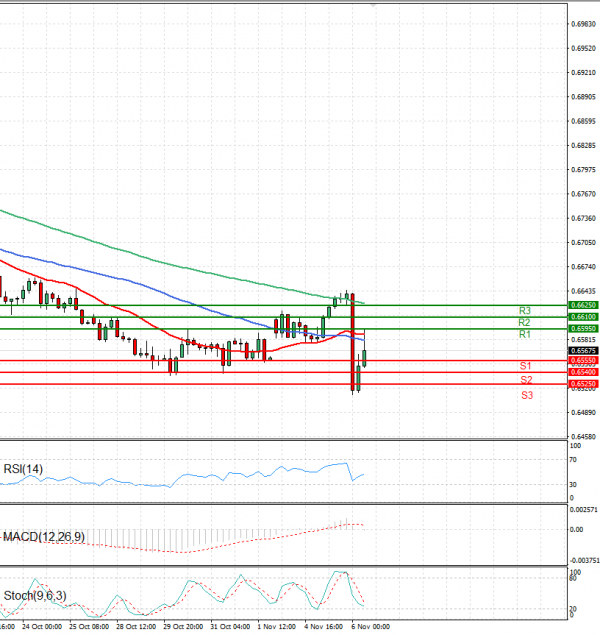Click the MACD scale value -0.003751
The width and height of the screenshot is (600, 635).
584,561
